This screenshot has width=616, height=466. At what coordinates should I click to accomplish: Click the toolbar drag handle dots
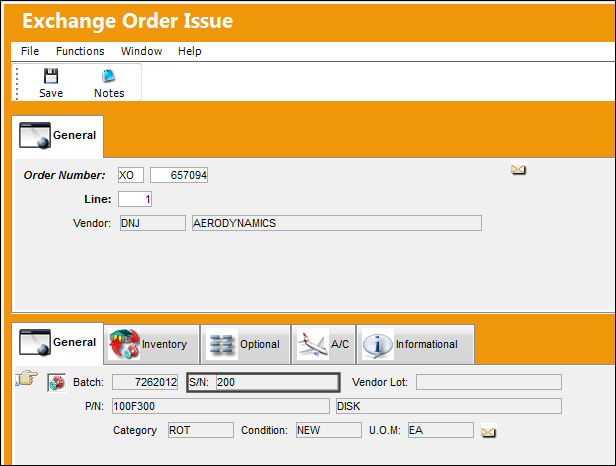(x=17, y=83)
